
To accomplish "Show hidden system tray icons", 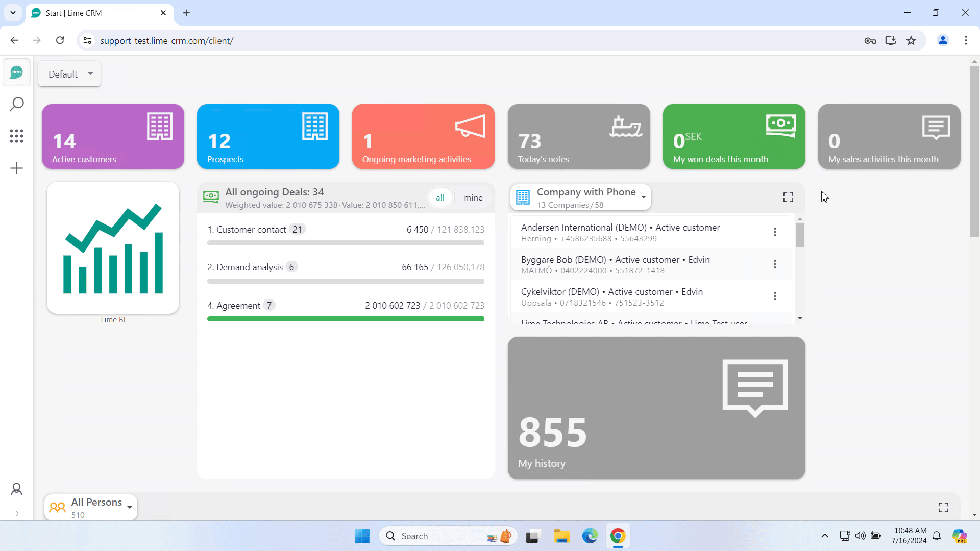I will point(824,536).
